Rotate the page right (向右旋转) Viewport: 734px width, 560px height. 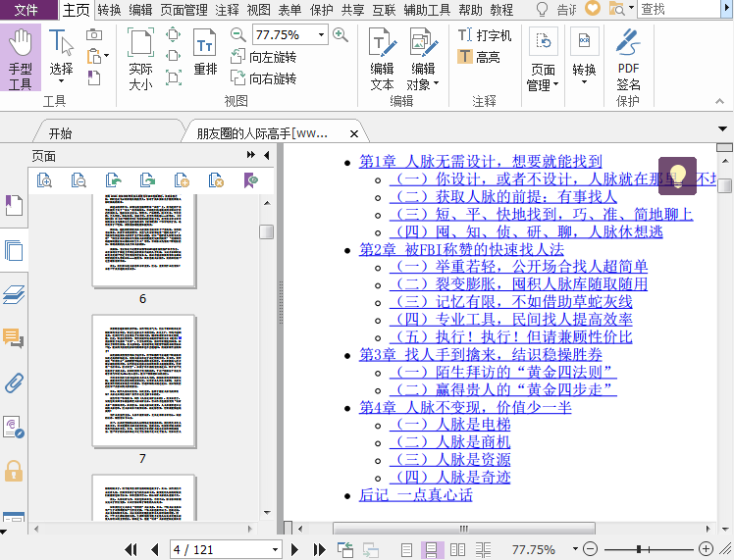(x=264, y=78)
